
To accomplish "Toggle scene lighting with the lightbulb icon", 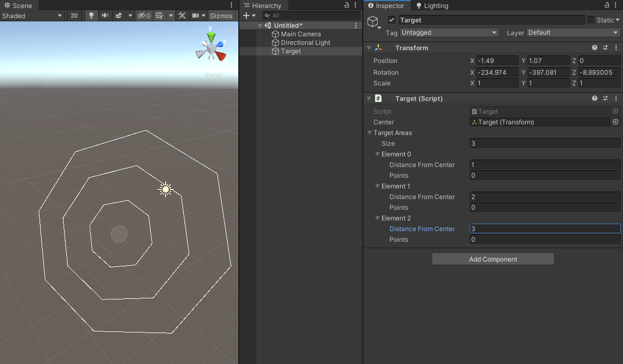I will click(x=91, y=15).
